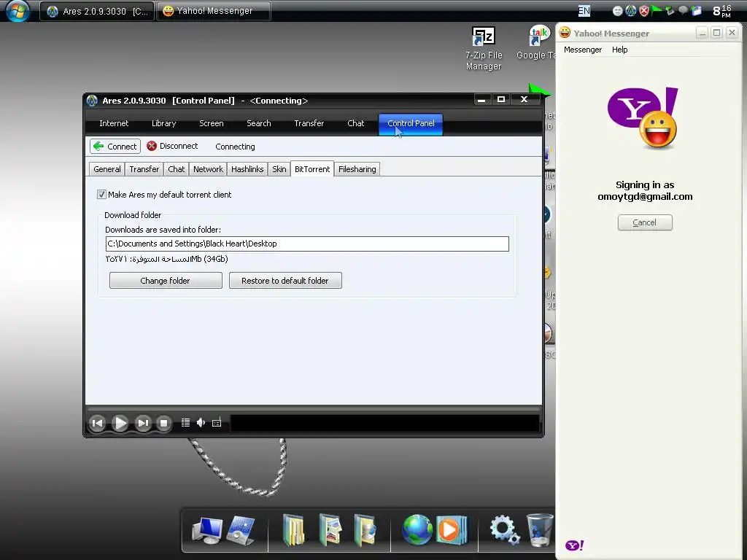Open the Hashlinks settings tab
This screenshot has width=747, height=560.
point(247,169)
